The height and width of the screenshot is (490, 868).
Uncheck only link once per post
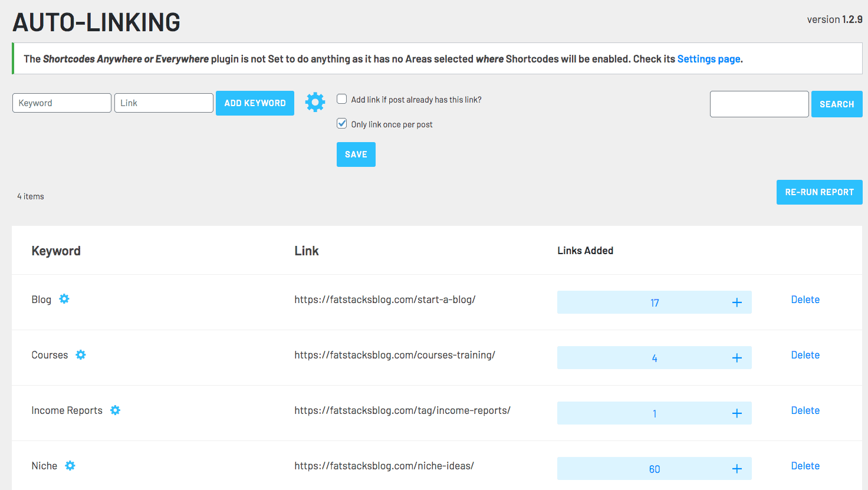point(341,123)
